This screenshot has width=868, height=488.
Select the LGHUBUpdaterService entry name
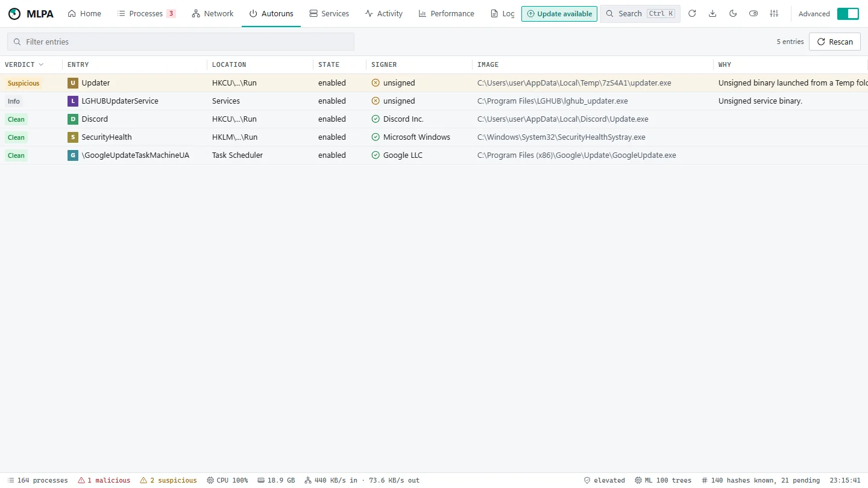tap(120, 101)
